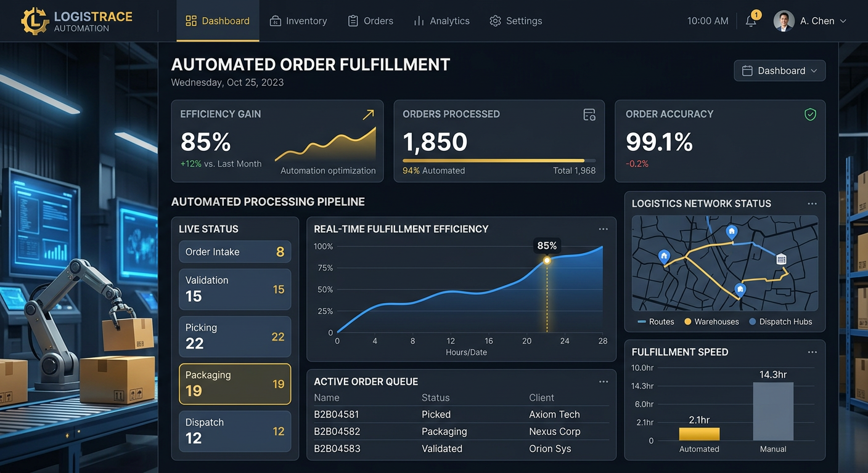Image resolution: width=868 pixels, height=473 pixels.
Task: Open Active Order Queue options menu
Action: pyautogui.click(x=603, y=382)
